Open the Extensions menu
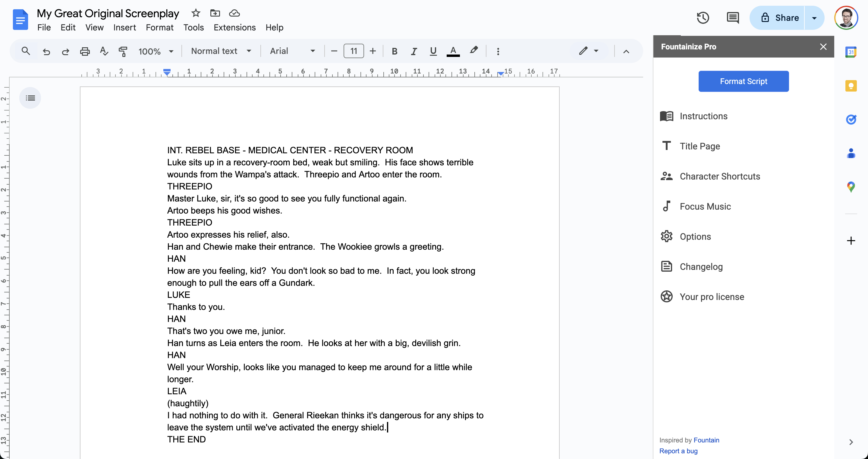Viewport: 868px width, 459px height. (x=234, y=28)
